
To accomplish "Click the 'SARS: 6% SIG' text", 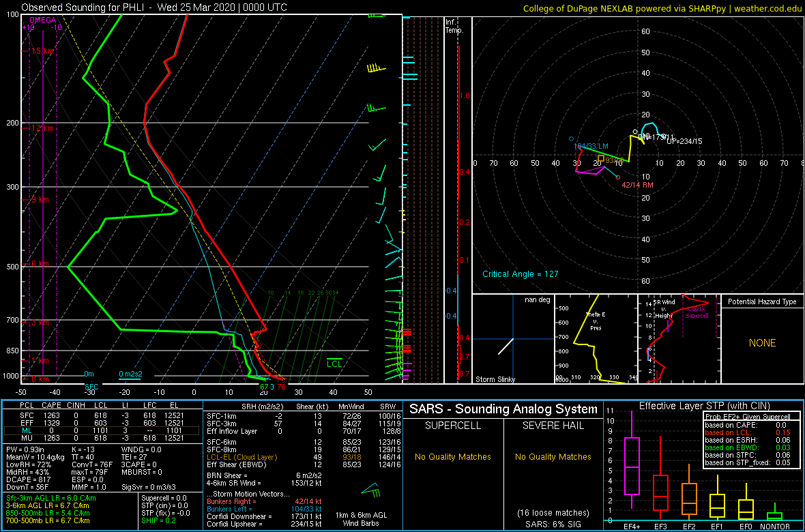I will (553, 523).
